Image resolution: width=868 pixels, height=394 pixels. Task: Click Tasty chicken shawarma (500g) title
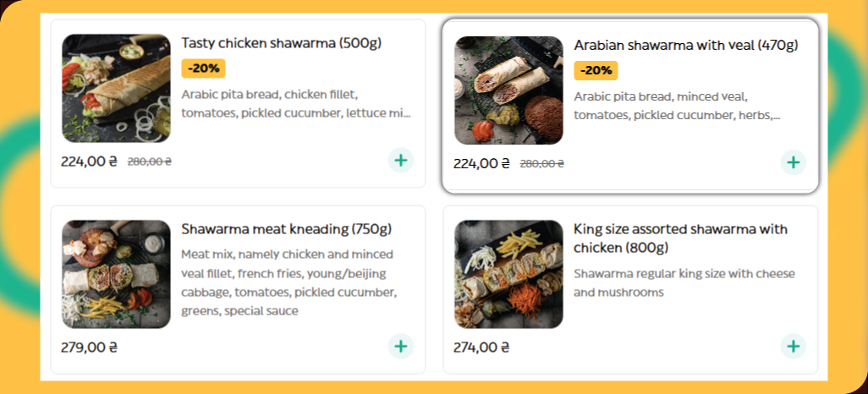tap(281, 44)
